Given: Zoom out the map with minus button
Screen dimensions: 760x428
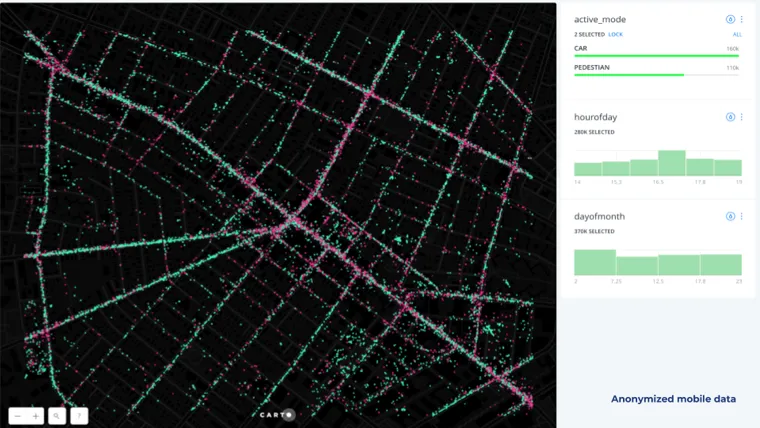Looking at the screenshot, I should pos(17,416).
